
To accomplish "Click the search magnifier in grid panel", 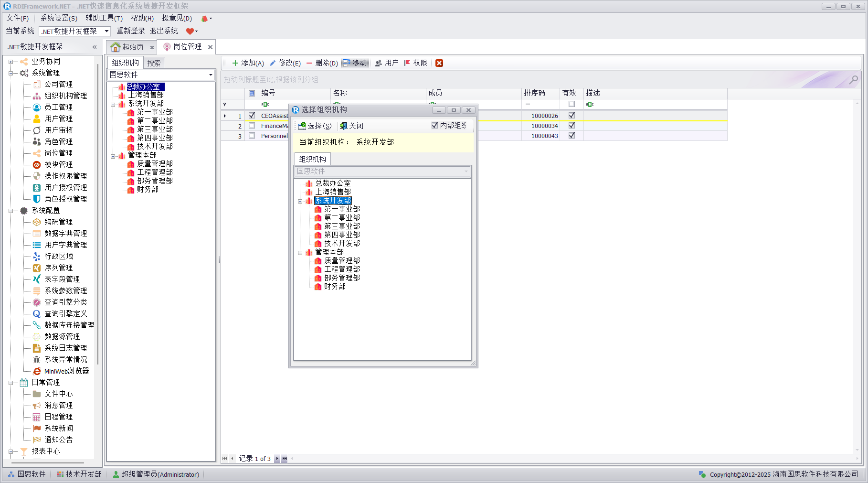I will pos(853,80).
